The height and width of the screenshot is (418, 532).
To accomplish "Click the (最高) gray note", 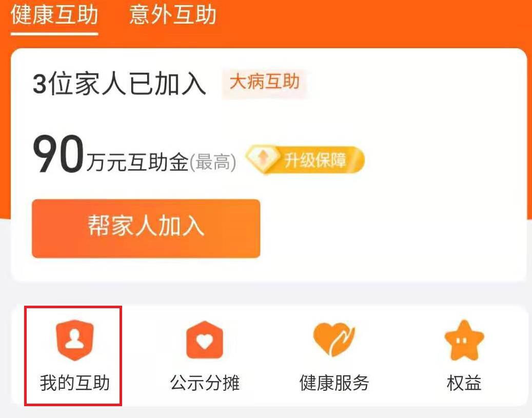I will click(x=212, y=162).
